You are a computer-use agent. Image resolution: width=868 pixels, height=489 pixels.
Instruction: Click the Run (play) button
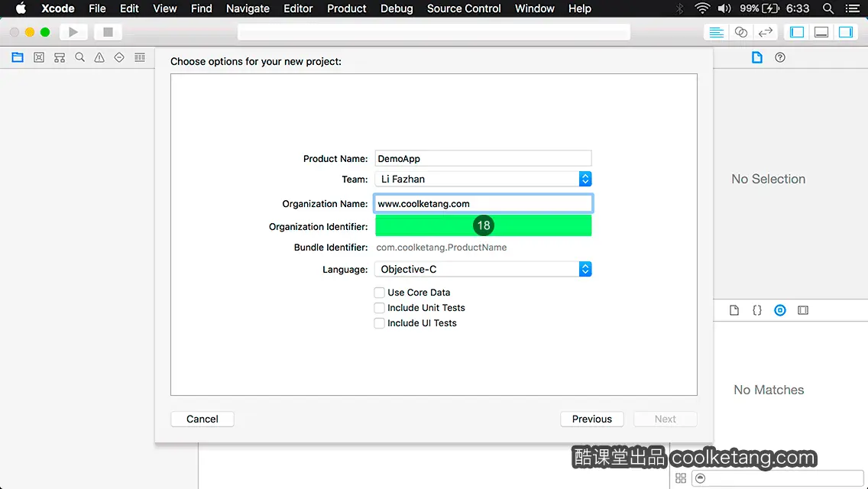[73, 32]
